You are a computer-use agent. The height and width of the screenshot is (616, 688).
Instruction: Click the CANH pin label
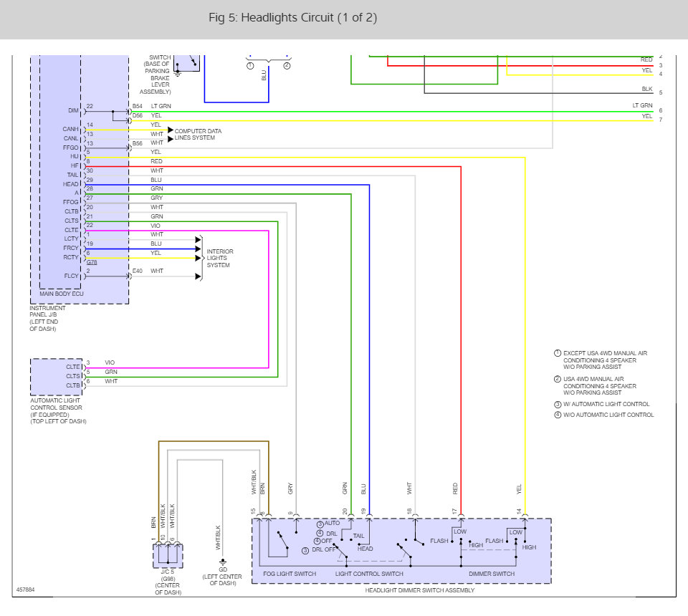(x=71, y=129)
